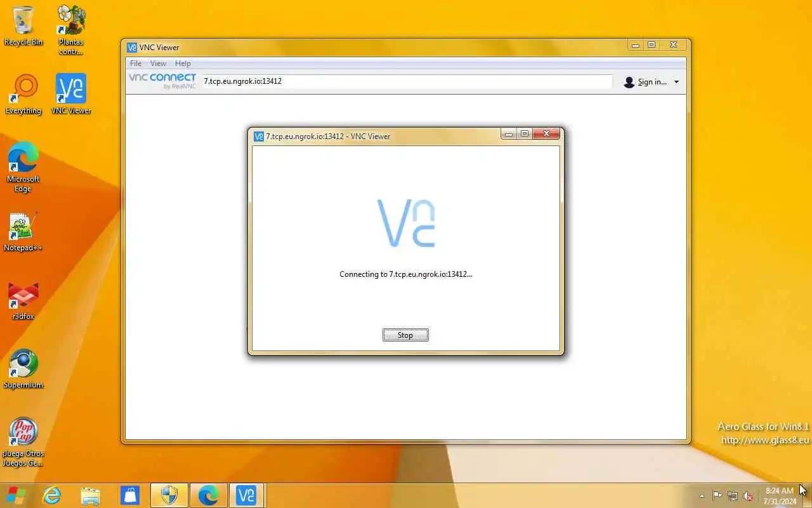Click the VNC server address field

(407, 81)
